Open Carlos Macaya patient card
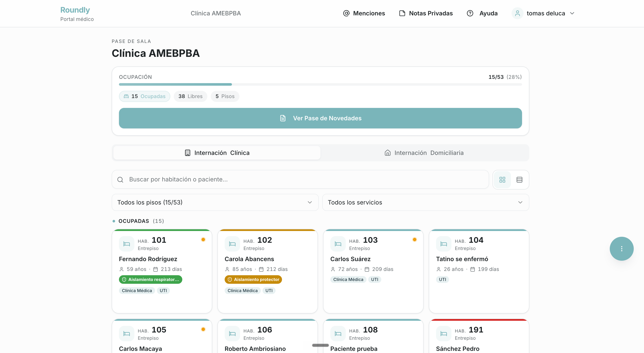This screenshot has width=644, height=353. (x=162, y=336)
